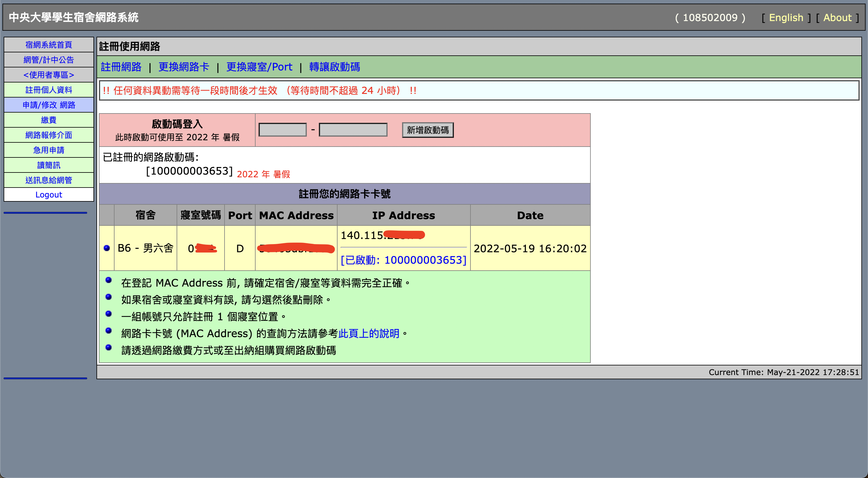Click the 繳費 payment icon

point(48,120)
